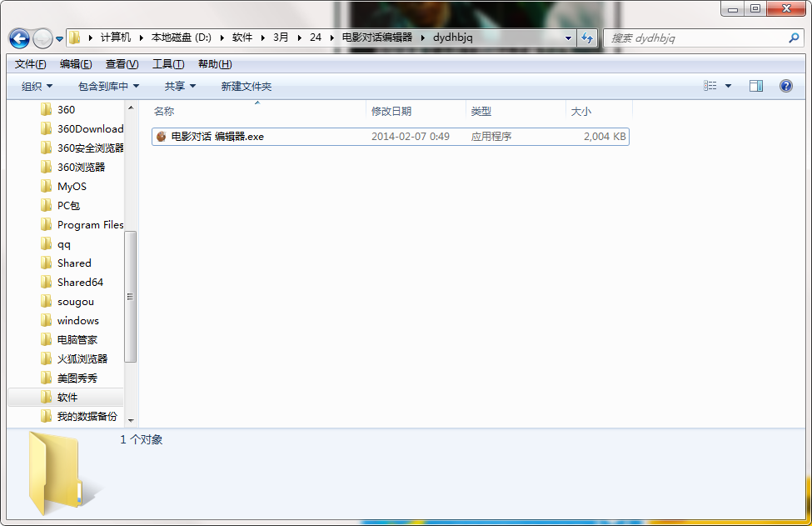The height and width of the screenshot is (526, 812).
Task: Sort by 修改日期 column header
Action: click(x=416, y=111)
